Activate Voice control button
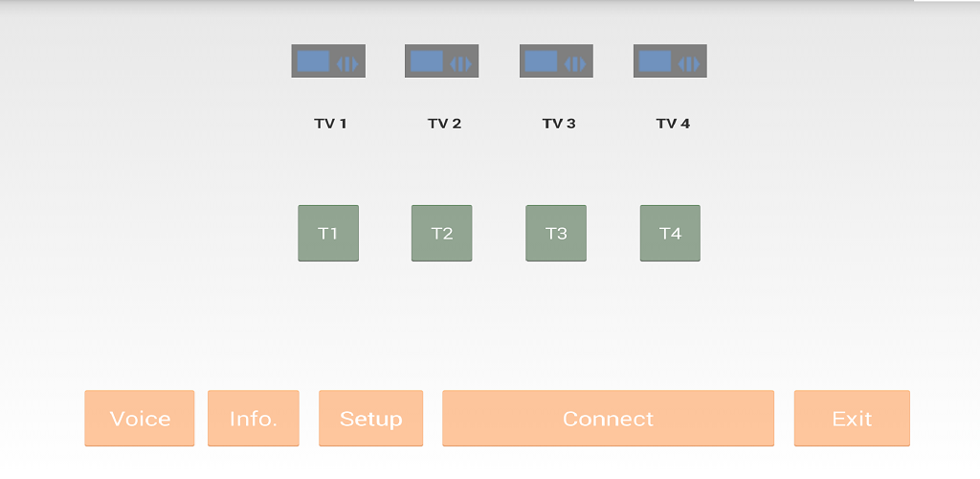The height and width of the screenshot is (479, 980). (x=140, y=419)
